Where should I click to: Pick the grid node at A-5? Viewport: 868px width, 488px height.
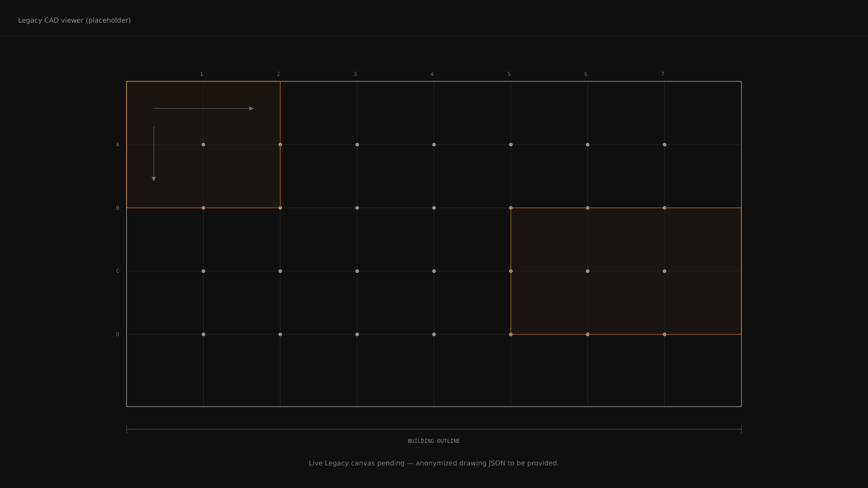[x=511, y=145]
